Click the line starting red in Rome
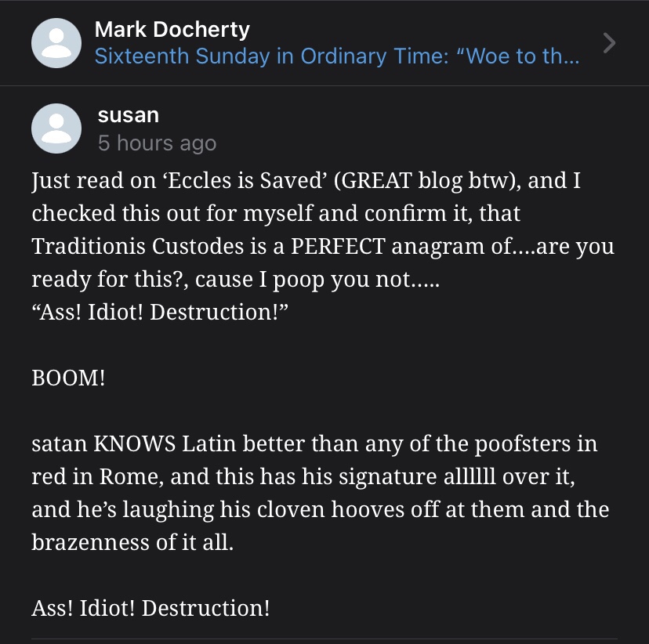 (303, 477)
